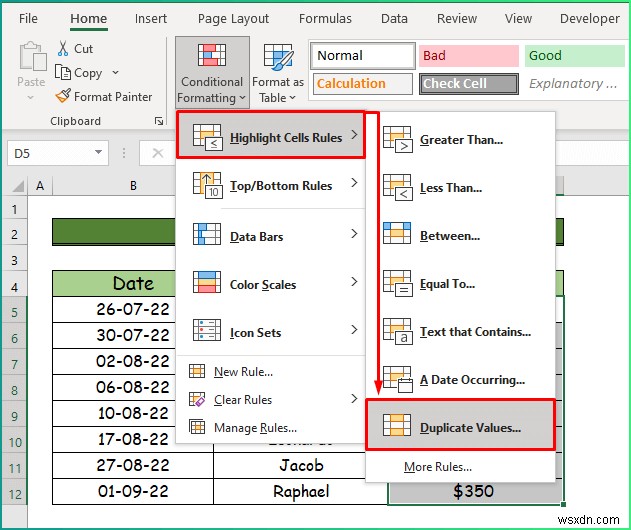631x530 pixels.
Task: Click the formula bar cancel X icon
Action: point(158,153)
